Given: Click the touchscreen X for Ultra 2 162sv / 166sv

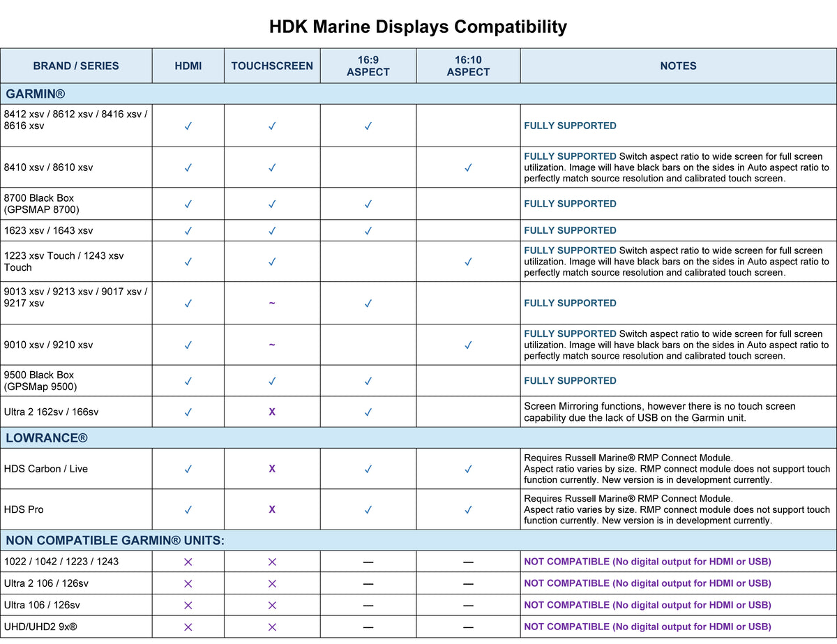Looking at the screenshot, I should 272,412.
